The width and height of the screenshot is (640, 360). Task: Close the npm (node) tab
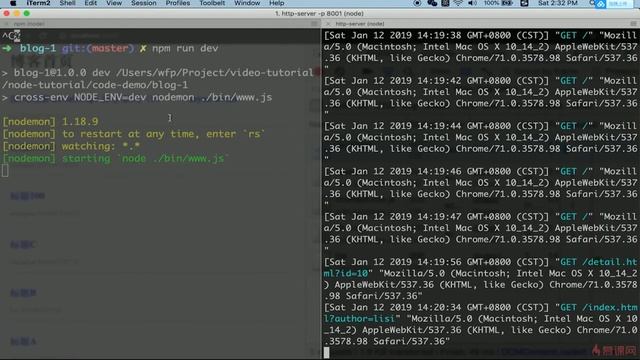point(6,24)
